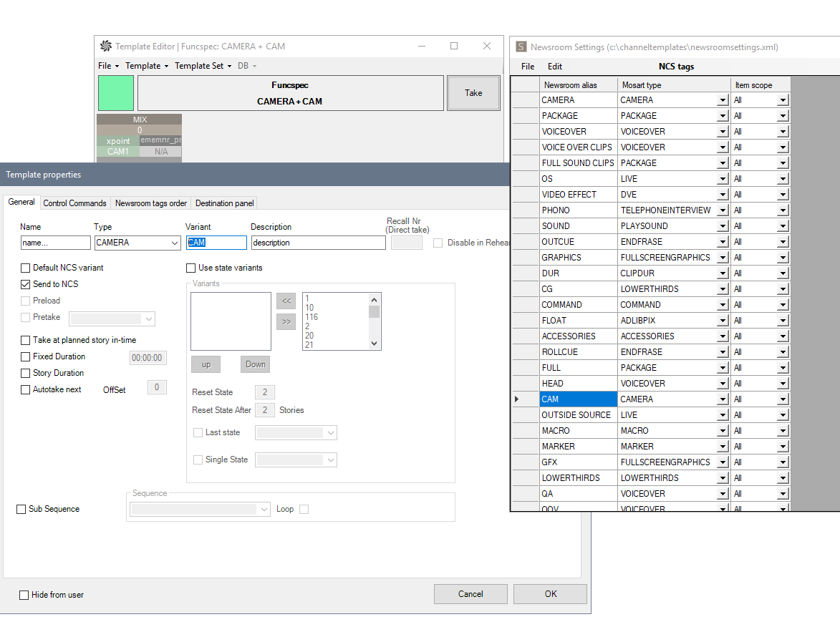
Task: Click the Newsroom Settings window icon
Action: coord(521,47)
